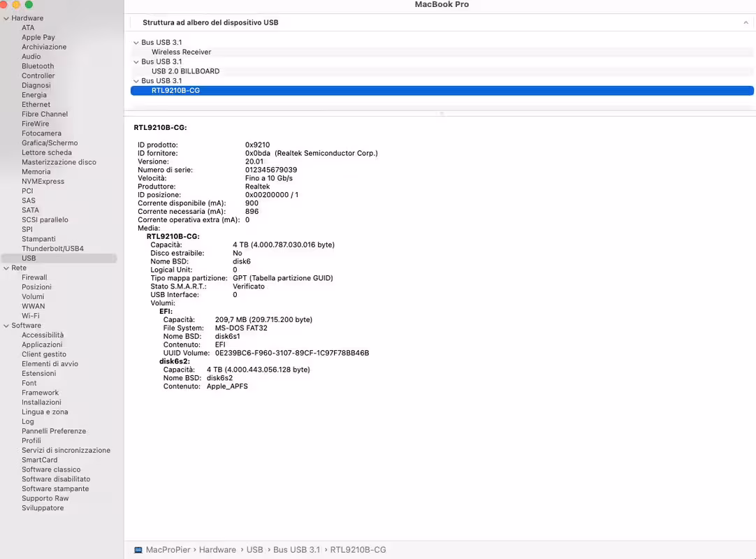The width and height of the screenshot is (756, 559).
Task: Open the PCI entry
Action: pyautogui.click(x=27, y=191)
